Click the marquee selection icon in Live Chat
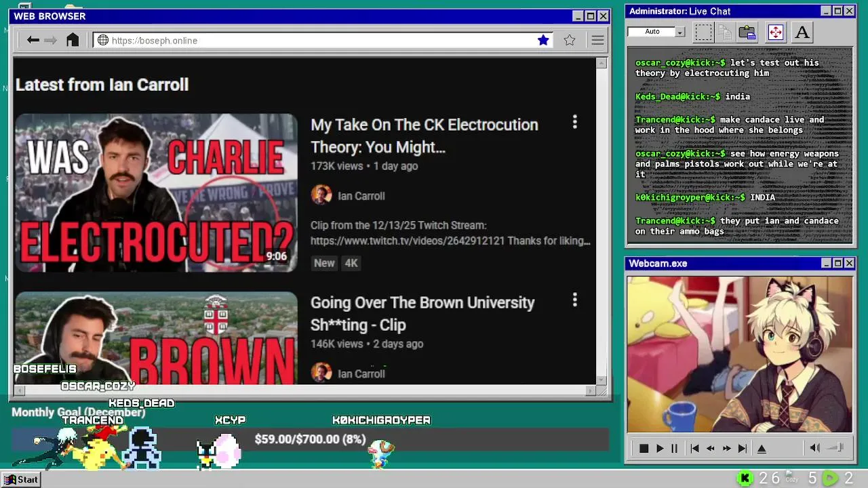Screen dimensions: 868x488 point(704,32)
